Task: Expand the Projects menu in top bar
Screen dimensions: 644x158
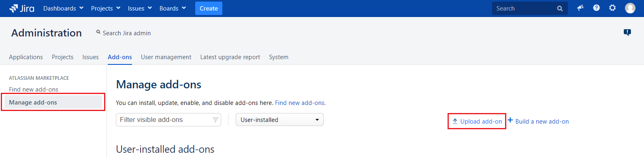Action: click(x=105, y=8)
